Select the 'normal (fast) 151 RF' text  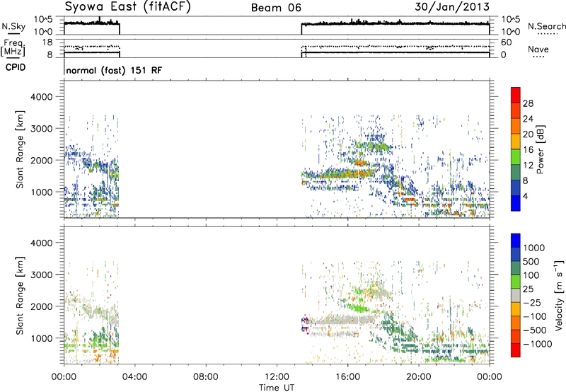pyautogui.click(x=114, y=70)
